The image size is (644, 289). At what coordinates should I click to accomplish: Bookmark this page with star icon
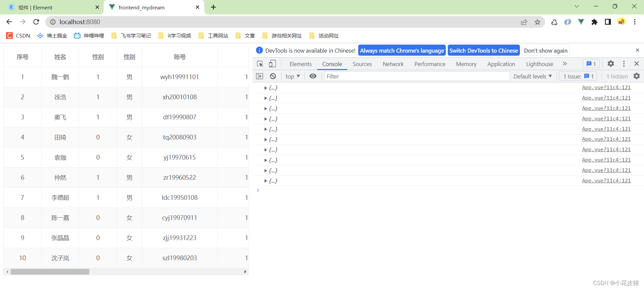537,22
